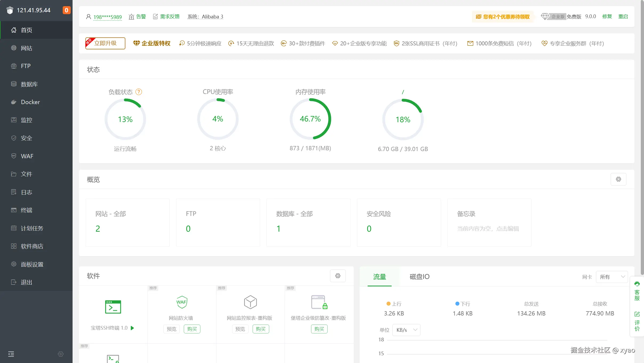644x363 pixels.
Task: Open the overview settings gear icon
Action: (x=618, y=179)
